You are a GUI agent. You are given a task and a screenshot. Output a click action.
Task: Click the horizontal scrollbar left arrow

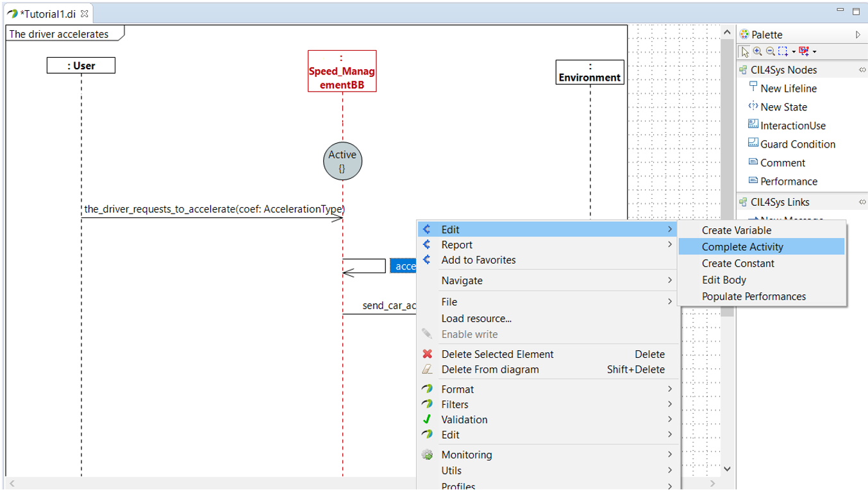12,483
